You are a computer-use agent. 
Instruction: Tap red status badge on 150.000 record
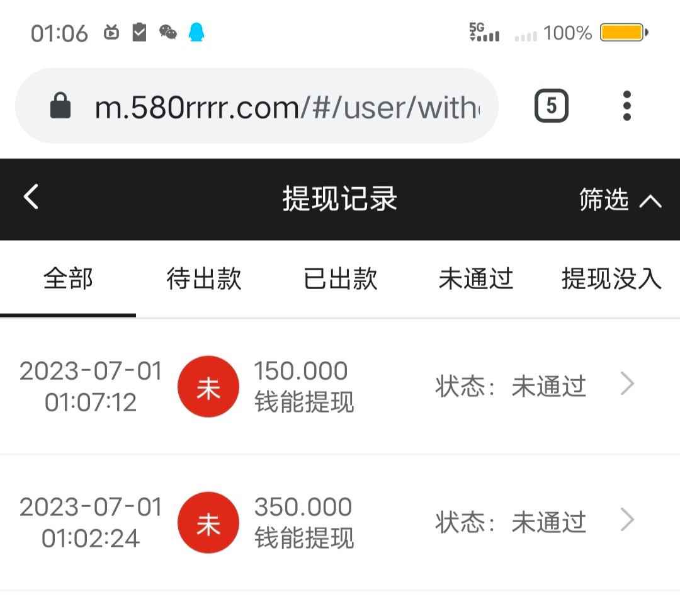pyautogui.click(x=208, y=386)
